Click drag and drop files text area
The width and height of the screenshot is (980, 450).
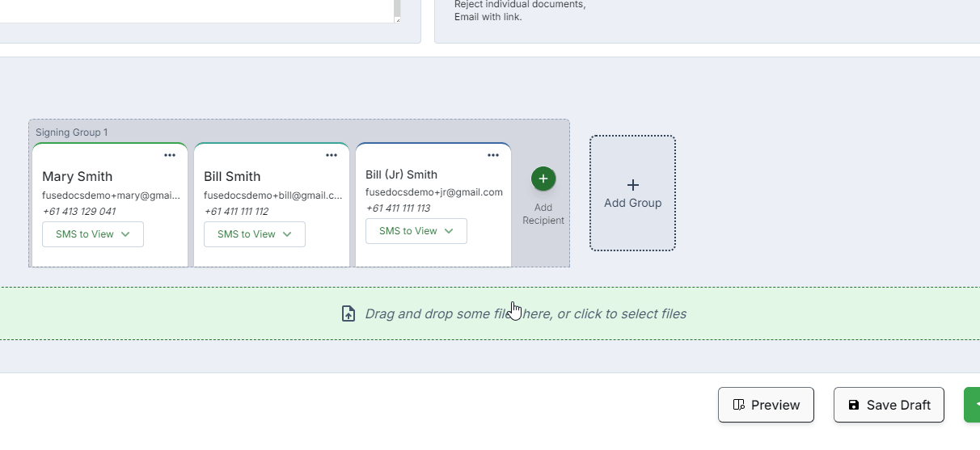pyautogui.click(x=526, y=313)
